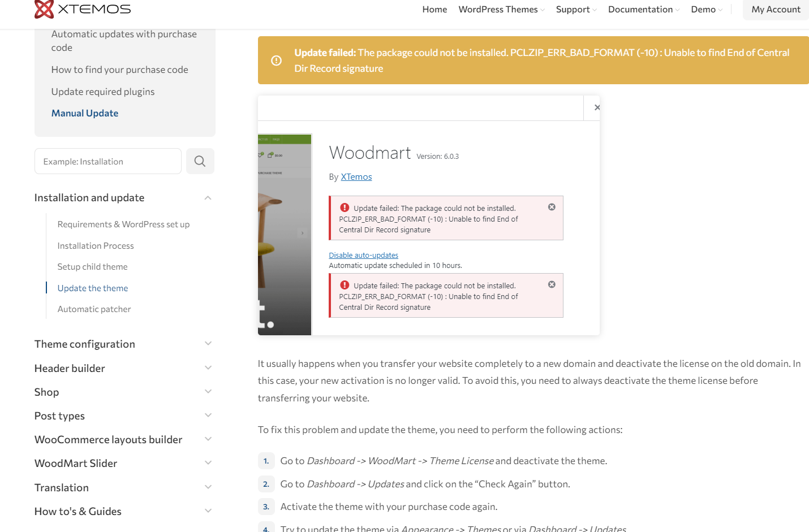
Task: Click the Woodmart theme preview thumbnail
Action: (x=285, y=235)
